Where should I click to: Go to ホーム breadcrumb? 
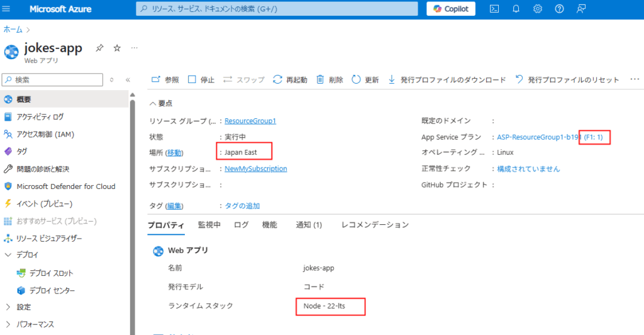(x=13, y=30)
